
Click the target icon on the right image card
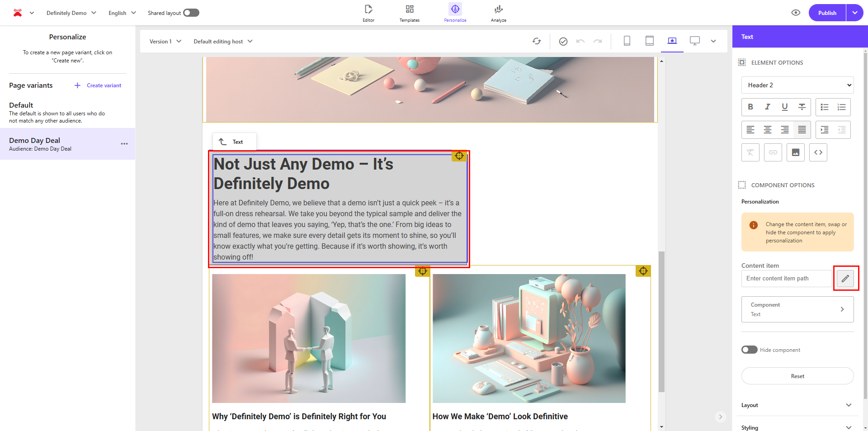click(643, 271)
